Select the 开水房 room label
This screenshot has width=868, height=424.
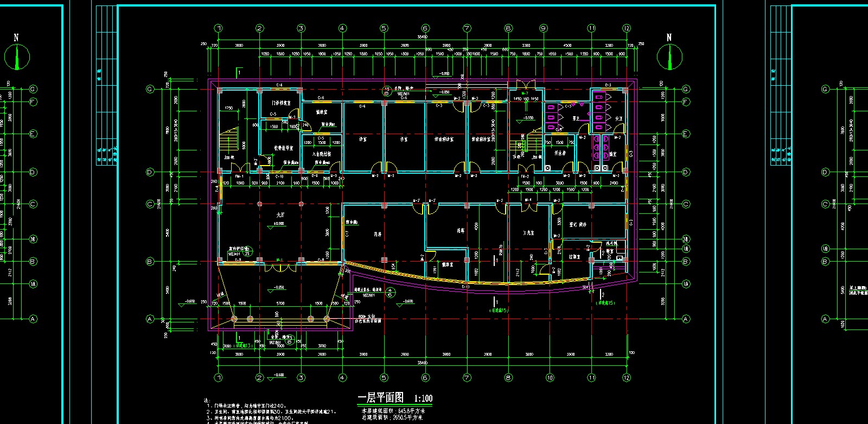pos(560,154)
